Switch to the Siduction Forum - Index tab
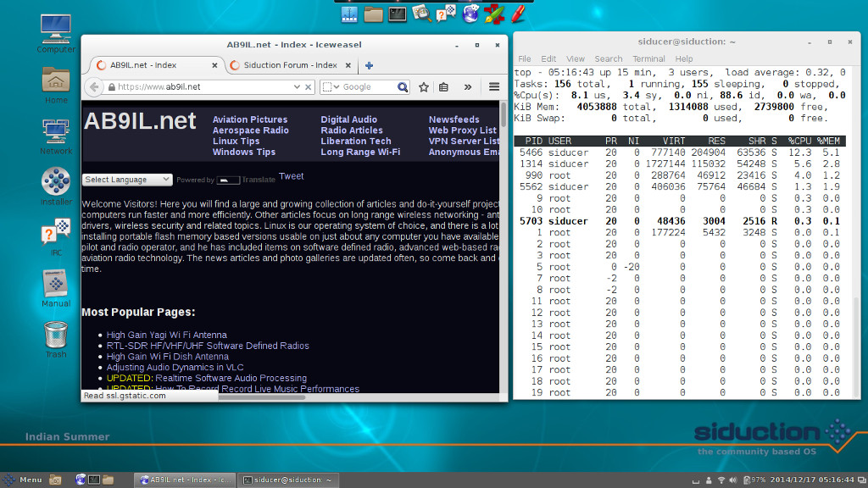868x488 pixels. point(291,65)
